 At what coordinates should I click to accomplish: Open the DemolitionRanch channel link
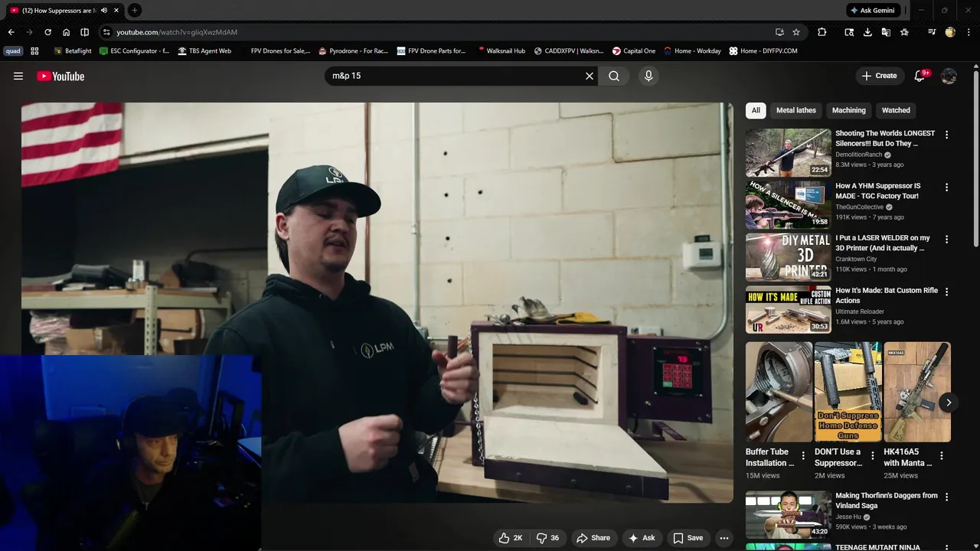tap(859, 155)
